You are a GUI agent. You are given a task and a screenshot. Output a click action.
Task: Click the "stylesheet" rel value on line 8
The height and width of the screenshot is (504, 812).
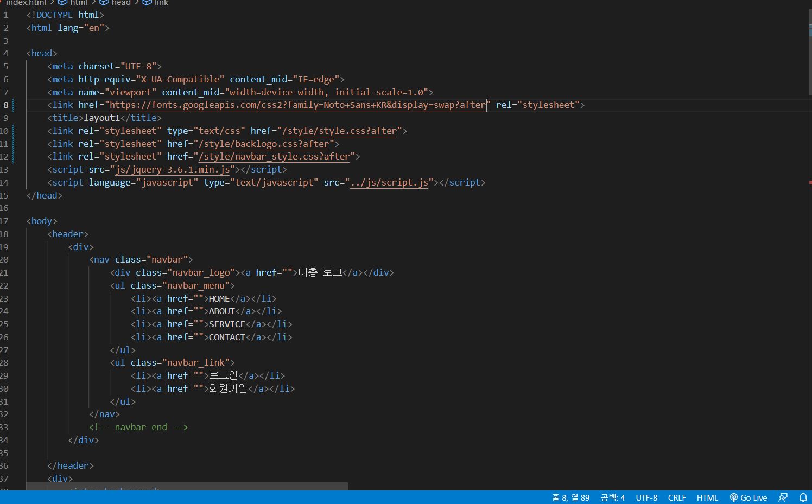[548, 105]
